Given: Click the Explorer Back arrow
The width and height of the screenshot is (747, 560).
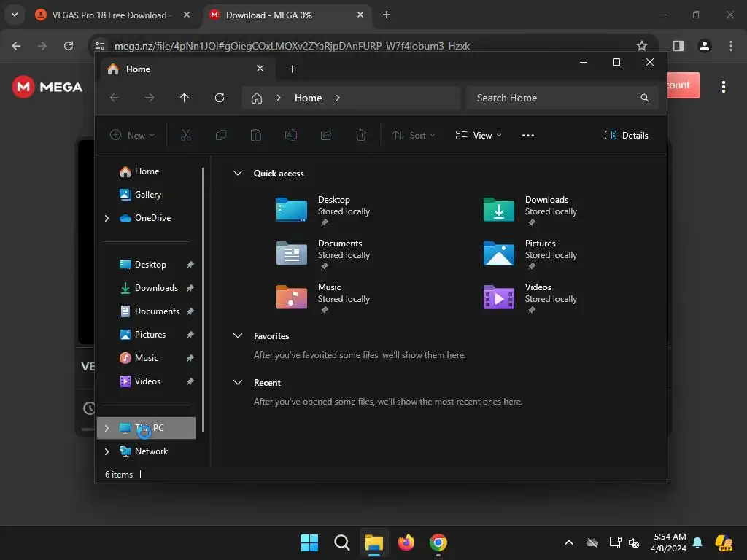Looking at the screenshot, I should tap(115, 98).
